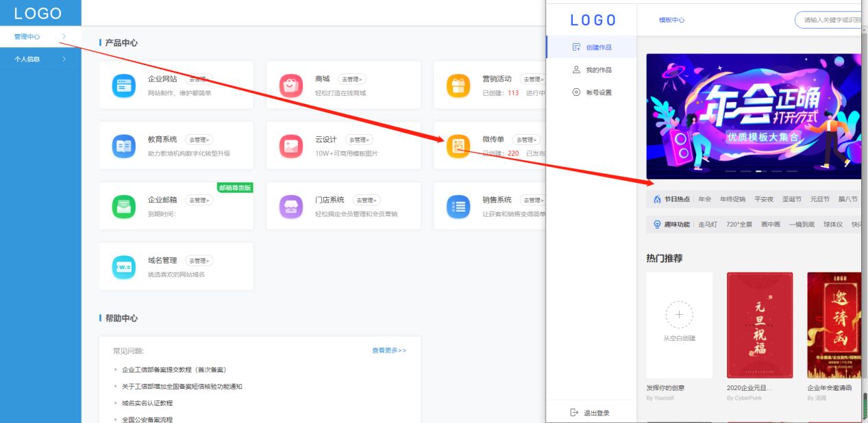Select the 企业网站 website icon
This screenshot has height=423, width=868.
pyautogui.click(x=123, y=84)
